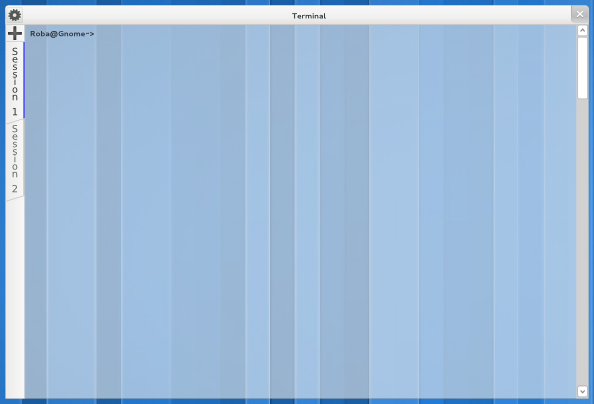Click the number 1 on the first session tab

tap(15, 112)
